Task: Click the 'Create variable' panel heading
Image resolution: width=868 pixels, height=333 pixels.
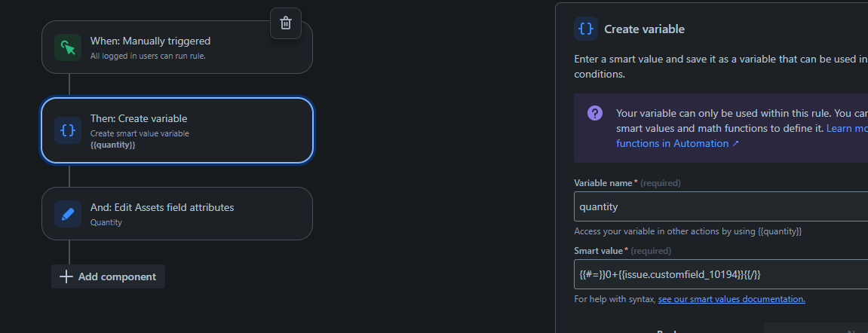Action: click(644, 29)
